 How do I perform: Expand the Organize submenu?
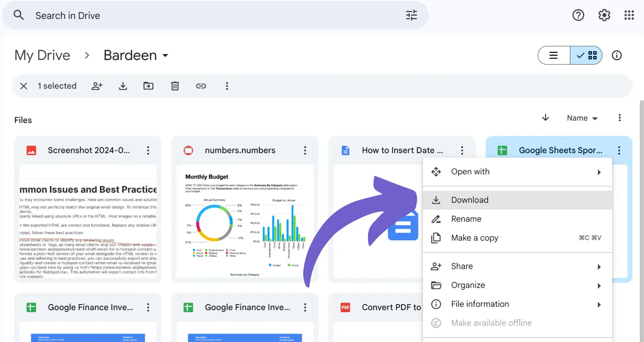517,285
